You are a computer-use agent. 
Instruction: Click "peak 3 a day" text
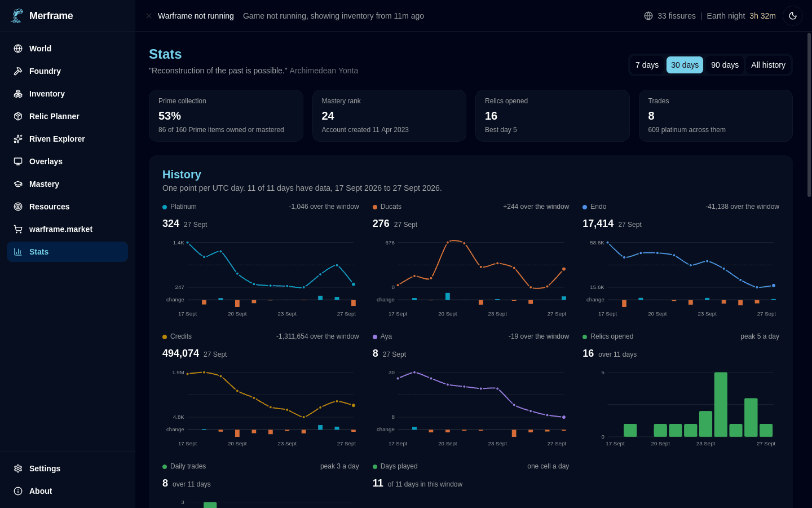click(339, 466)
